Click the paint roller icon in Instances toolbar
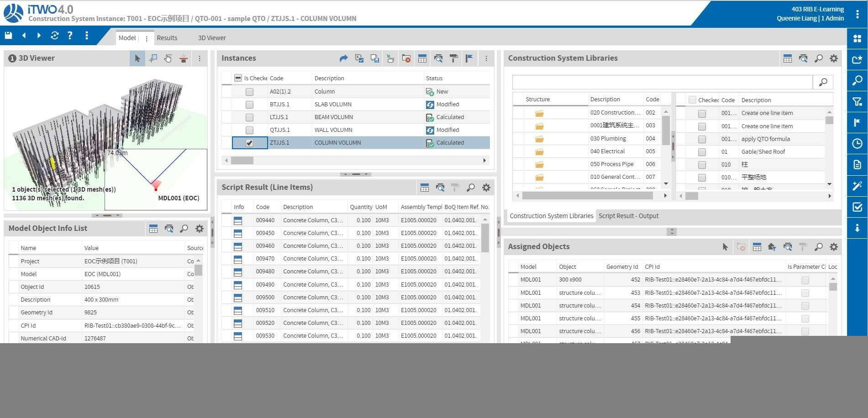868x418 pixels. [x=453, y=58]
